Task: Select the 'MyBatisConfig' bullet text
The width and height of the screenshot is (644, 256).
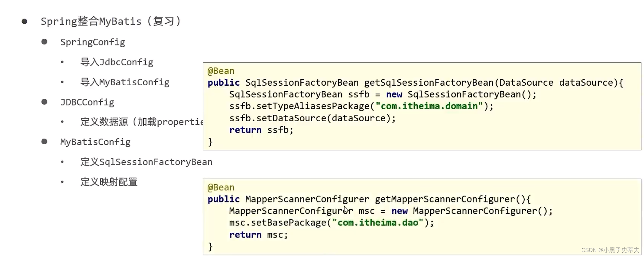Action: point(95,142)
